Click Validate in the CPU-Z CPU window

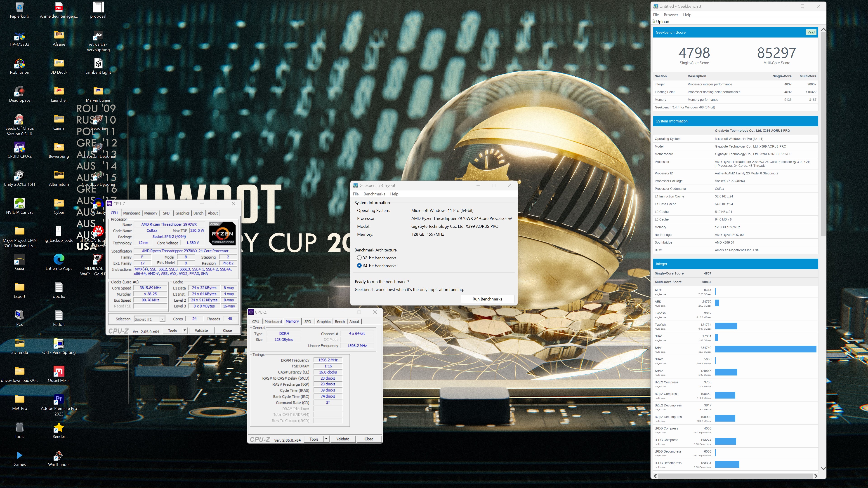point(201,330)
